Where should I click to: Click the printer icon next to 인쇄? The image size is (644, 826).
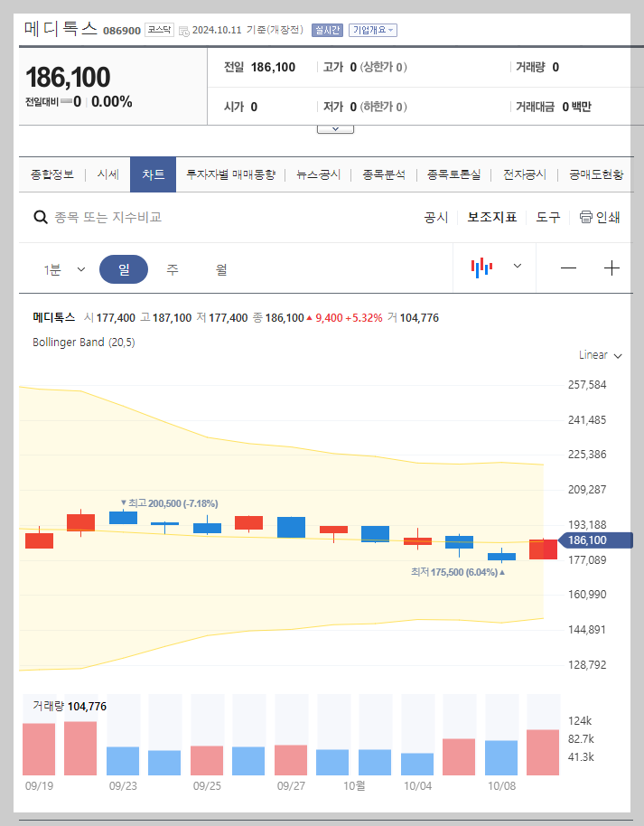click(x=585, y=217)
